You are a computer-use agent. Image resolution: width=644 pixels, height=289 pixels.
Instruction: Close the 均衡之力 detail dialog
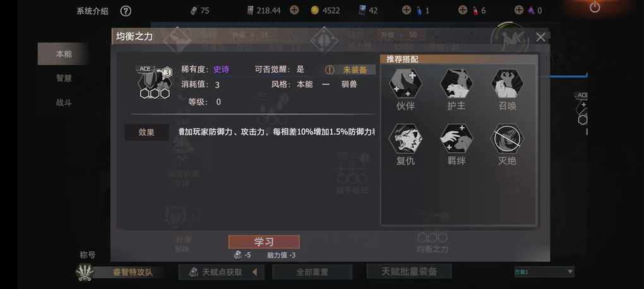(540, 37)
